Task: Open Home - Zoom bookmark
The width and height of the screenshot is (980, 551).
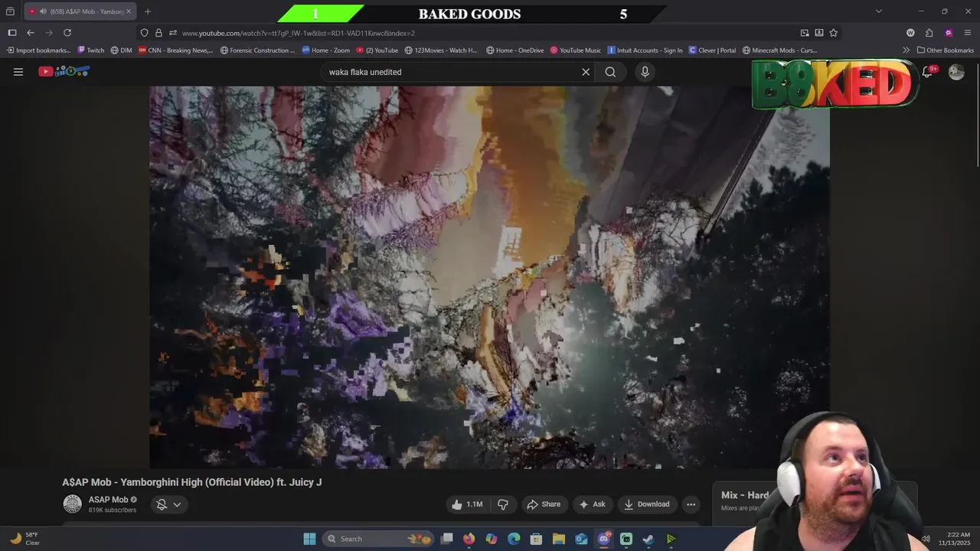Action: pos(325,51)
